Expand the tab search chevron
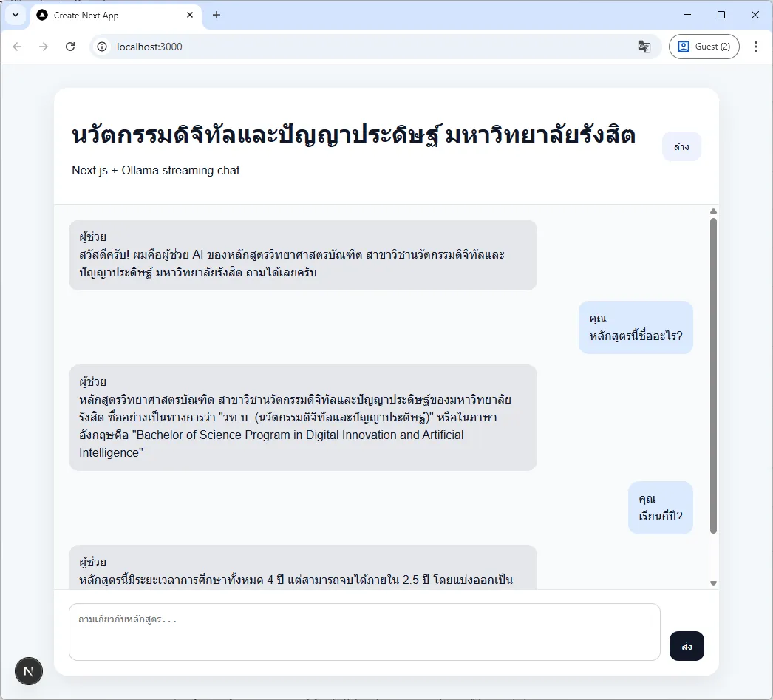 16,15
